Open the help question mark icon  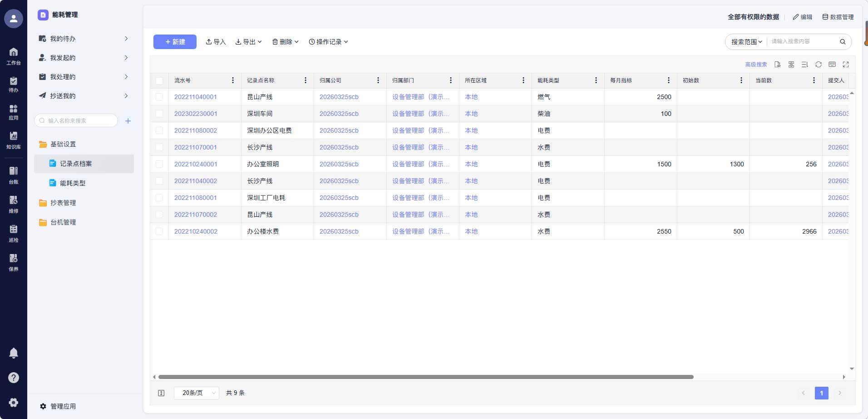pos(14,378)
